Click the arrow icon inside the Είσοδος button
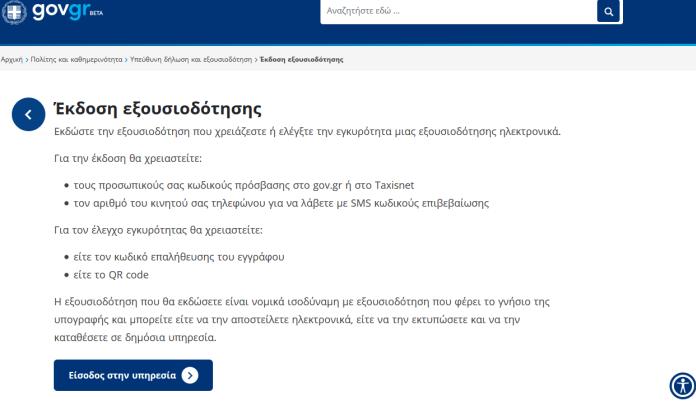Image resolution: width=696 pixels, height=401 pixels. point(190,376)
